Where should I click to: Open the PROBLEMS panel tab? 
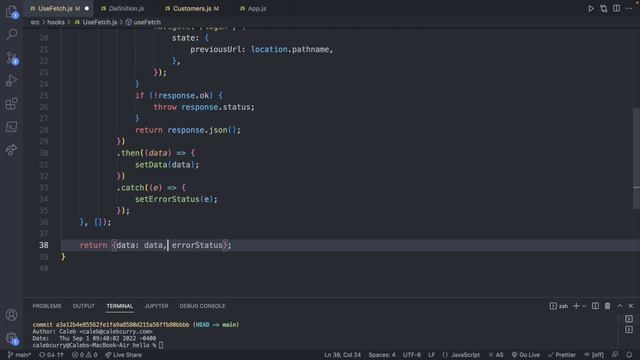tap(47, 306)
